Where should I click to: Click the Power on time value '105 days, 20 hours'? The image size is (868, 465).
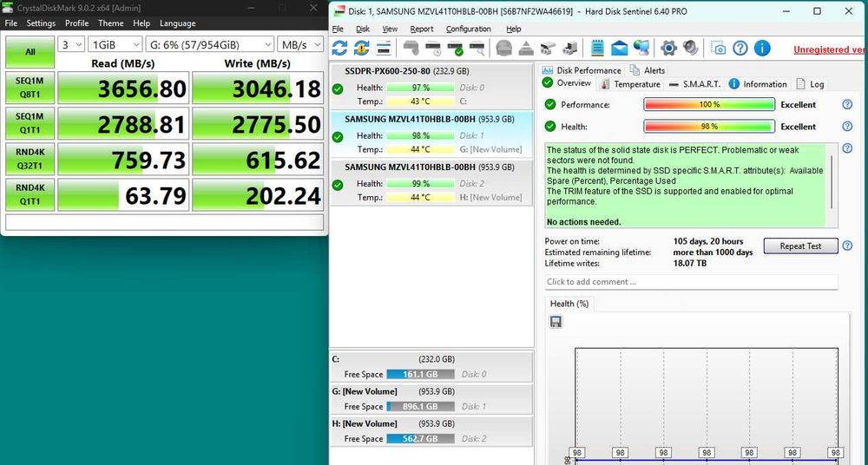pyautogui.click(x=708, y=241)
